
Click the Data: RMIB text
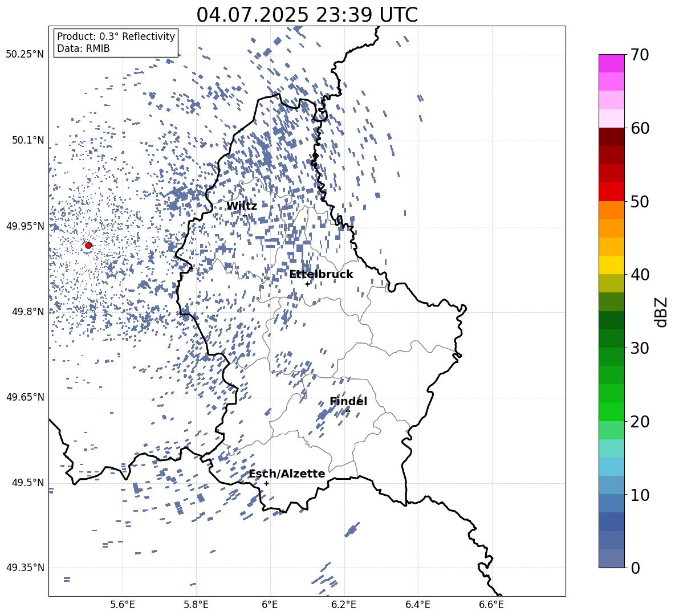[x=83, y=48]
